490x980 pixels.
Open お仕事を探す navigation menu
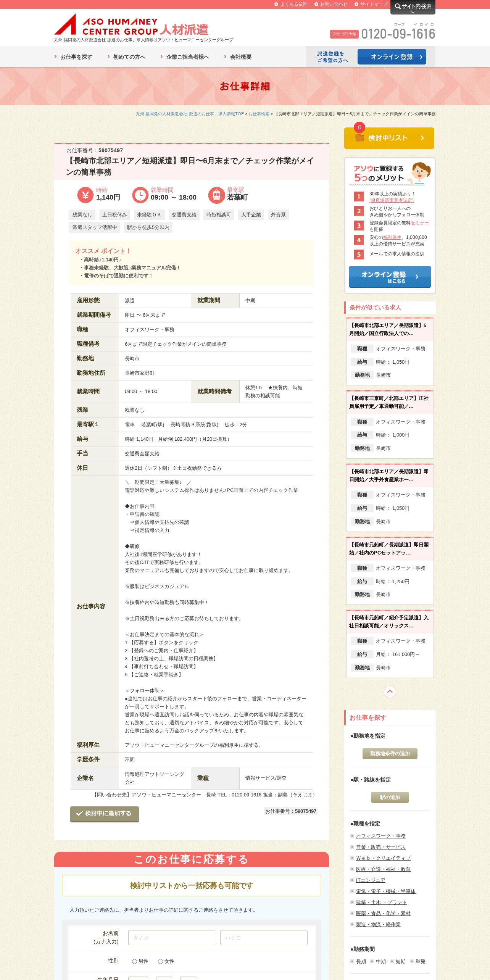[73, 57]
